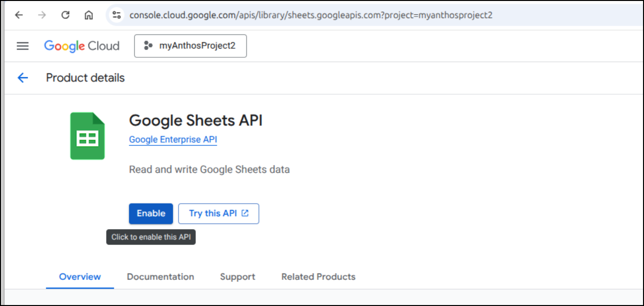Viewport: 644px width, 306px height.
Task: Show the Related Products tab
Action: point(318,277)
